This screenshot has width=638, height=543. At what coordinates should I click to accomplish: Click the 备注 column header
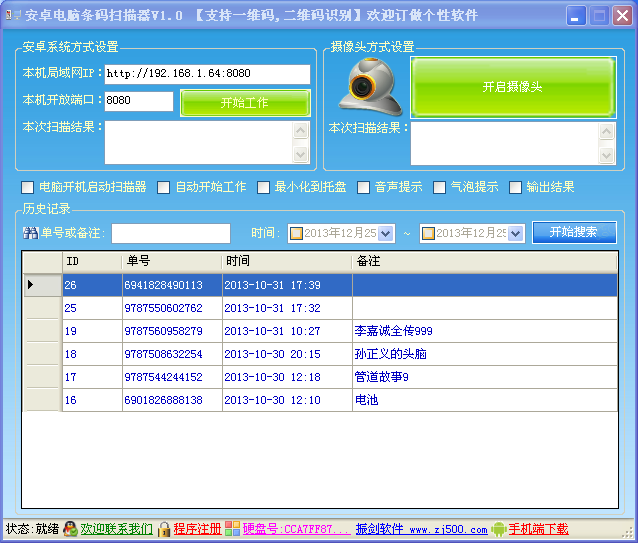(x=485, y=261)
